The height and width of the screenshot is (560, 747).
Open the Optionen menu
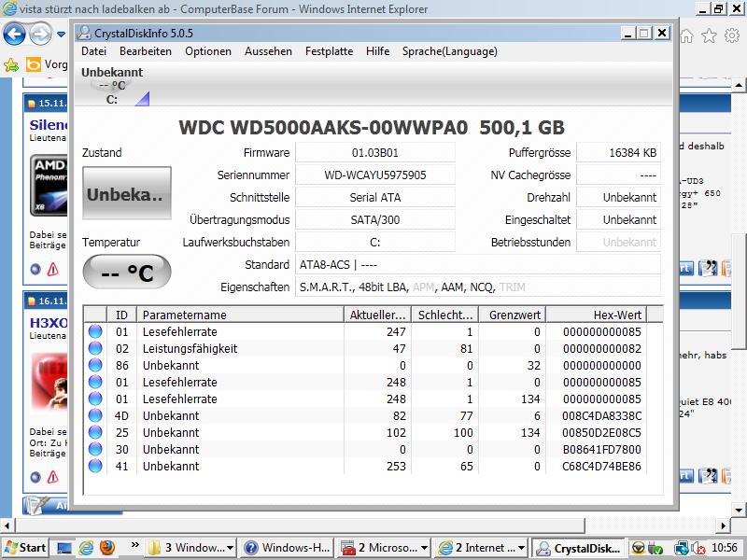point(208,51)
